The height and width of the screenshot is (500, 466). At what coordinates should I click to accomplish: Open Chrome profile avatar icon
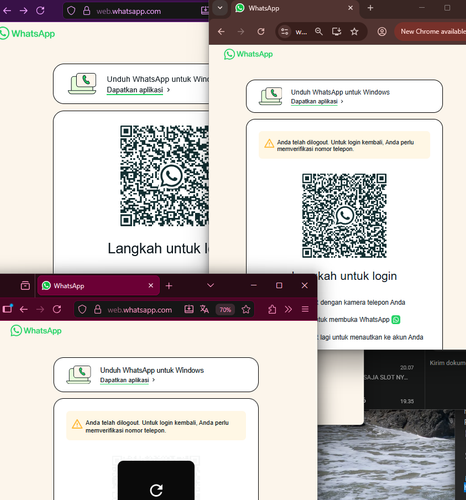click(x=382, y=32)
